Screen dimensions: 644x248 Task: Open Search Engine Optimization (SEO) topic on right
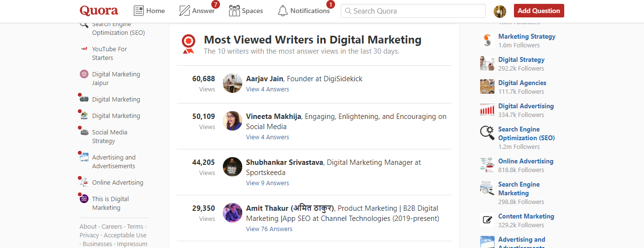tap(527, 133)
